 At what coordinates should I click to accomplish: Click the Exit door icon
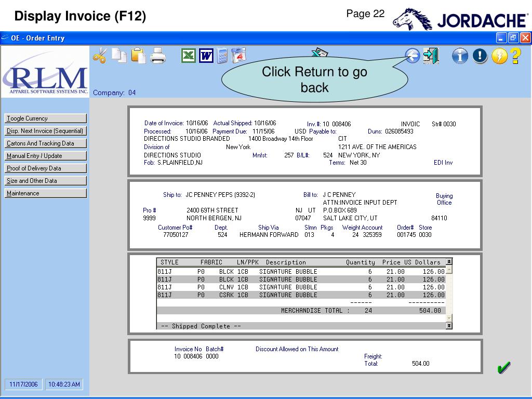tap(431, 56)
